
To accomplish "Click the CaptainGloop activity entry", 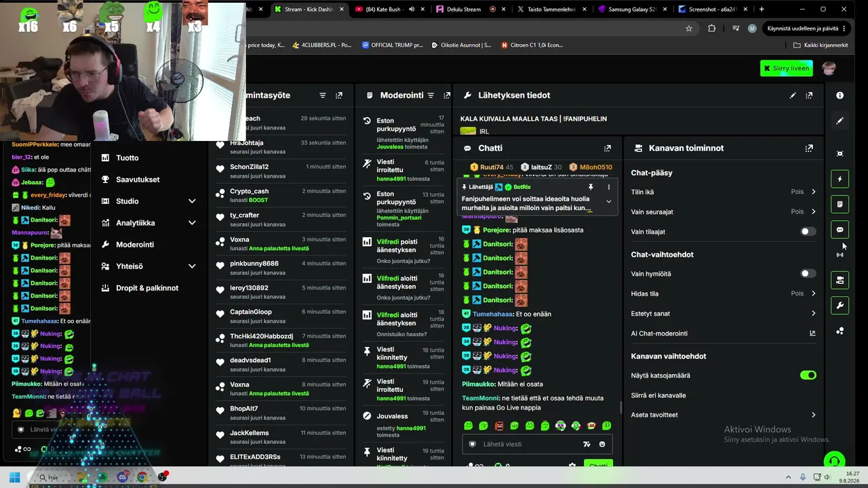I will point(281,316).
